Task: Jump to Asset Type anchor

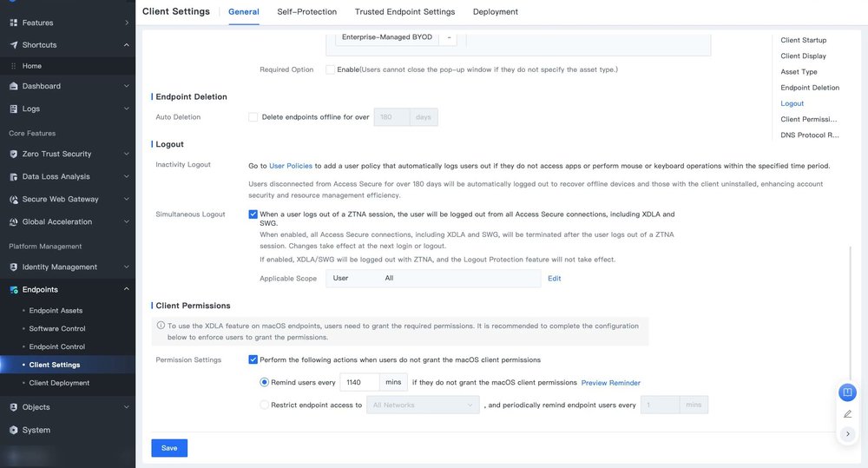Action: pyautogui.click(x=799, y=72)
